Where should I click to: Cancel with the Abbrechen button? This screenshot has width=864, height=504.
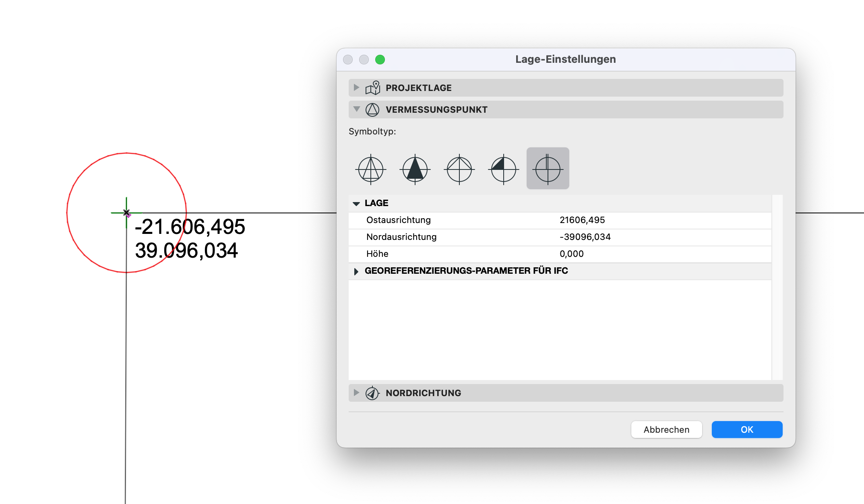(666, 430)
